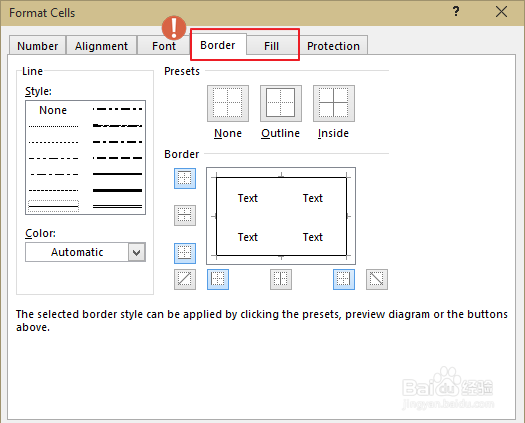Click the right border icon
The image size is (525, 423).
pyautogui.click(x=344, y=279)
